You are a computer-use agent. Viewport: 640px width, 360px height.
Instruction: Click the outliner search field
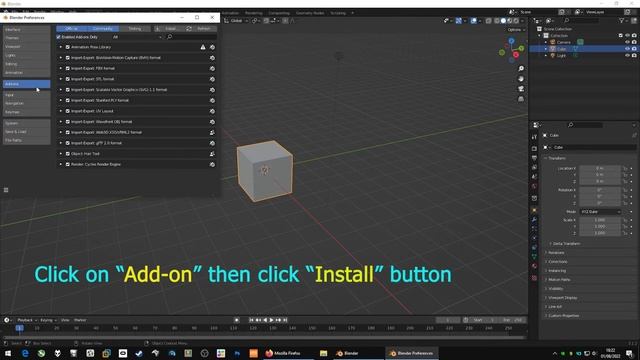coord(581,20)
